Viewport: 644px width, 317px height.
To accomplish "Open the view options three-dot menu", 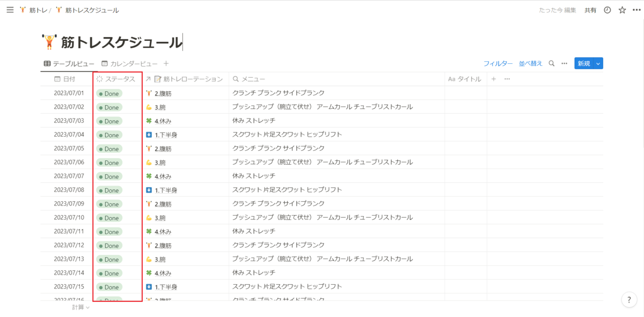I will click(x=564, y=63).
